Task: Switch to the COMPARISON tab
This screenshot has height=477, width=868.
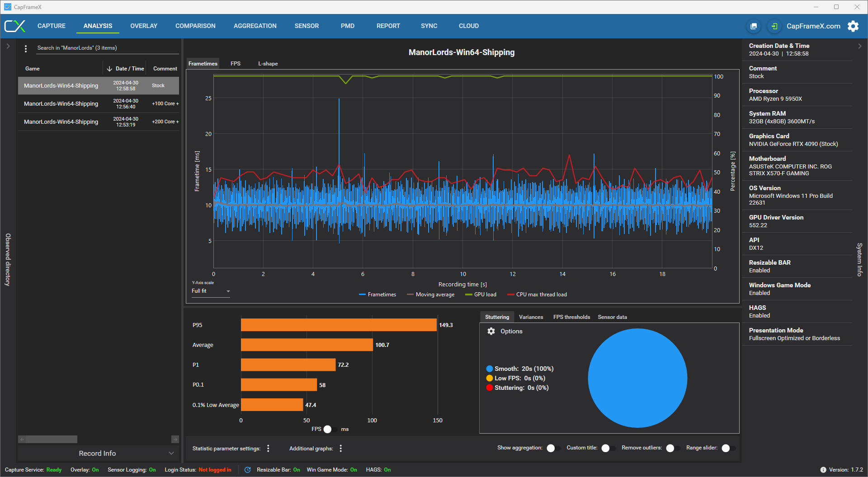Action: pos(195,26)
